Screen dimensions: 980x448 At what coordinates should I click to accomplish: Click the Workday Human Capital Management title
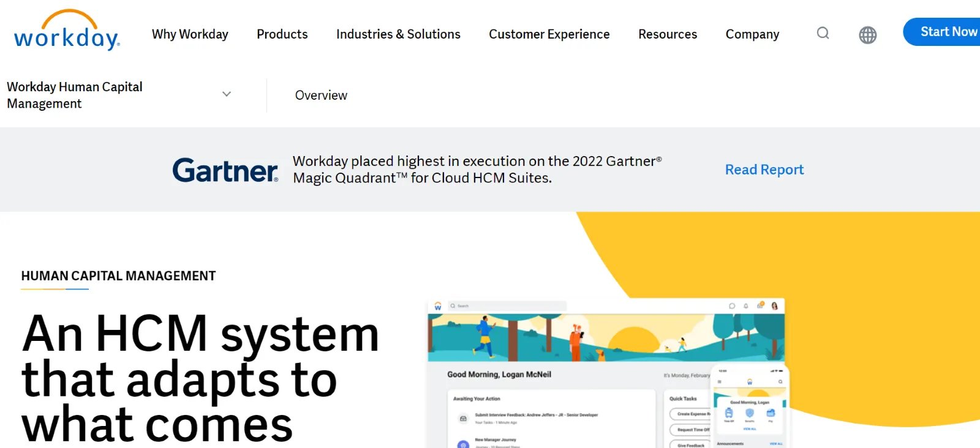75,95
